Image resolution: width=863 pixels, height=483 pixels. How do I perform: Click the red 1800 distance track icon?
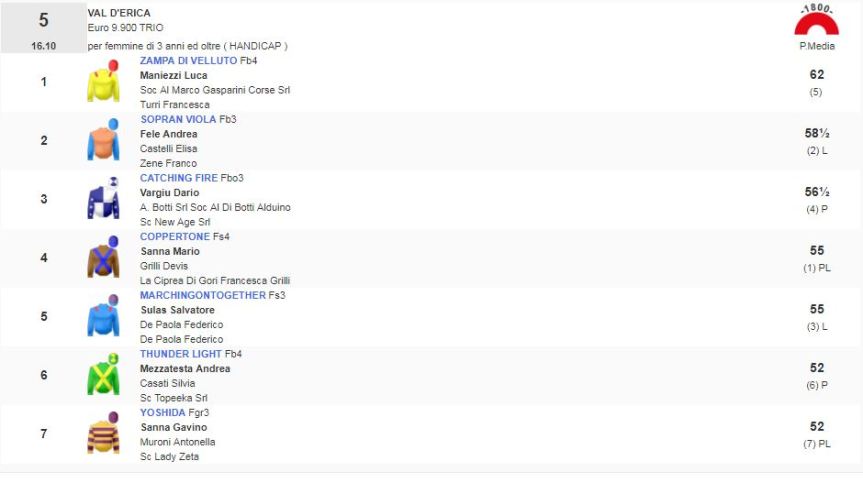(x=816, y=21)
